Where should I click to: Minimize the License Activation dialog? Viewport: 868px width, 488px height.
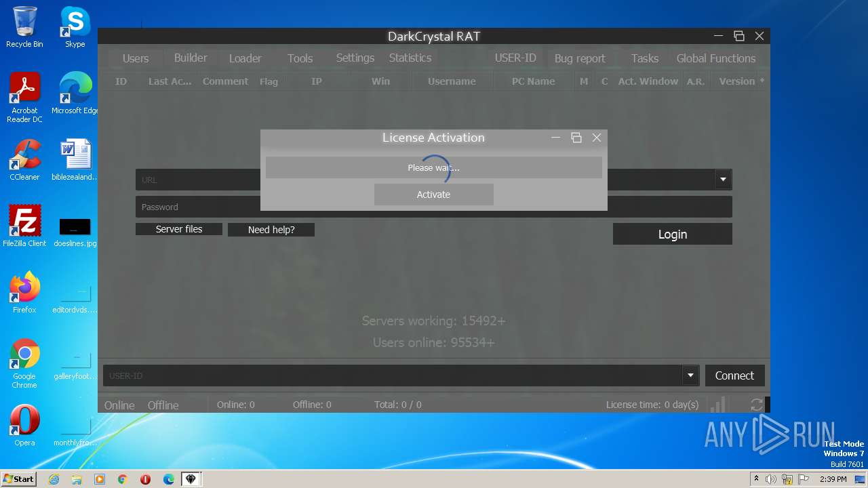pyautogui.click(x=556, y=138)
